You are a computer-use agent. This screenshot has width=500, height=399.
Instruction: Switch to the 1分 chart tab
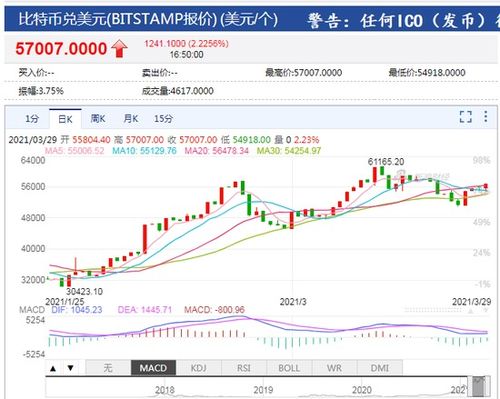pyautogui.click(x=32, y=119)
